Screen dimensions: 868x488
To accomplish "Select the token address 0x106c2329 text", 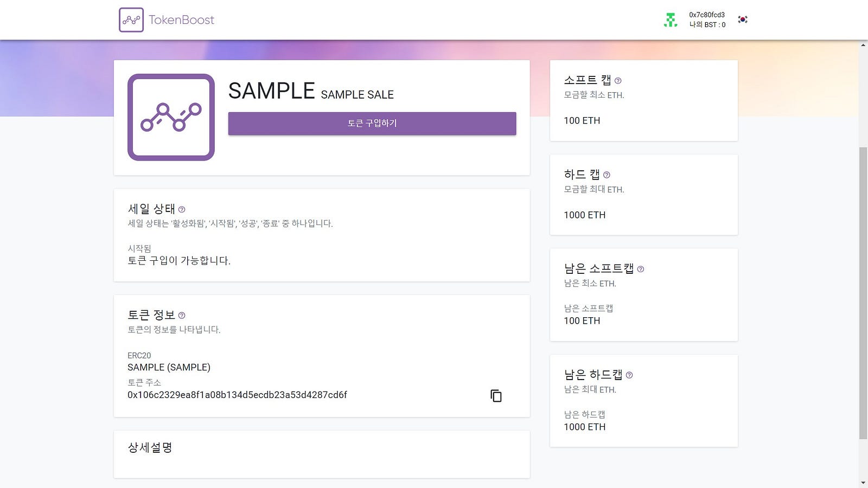I will click(x=237, y=395).
